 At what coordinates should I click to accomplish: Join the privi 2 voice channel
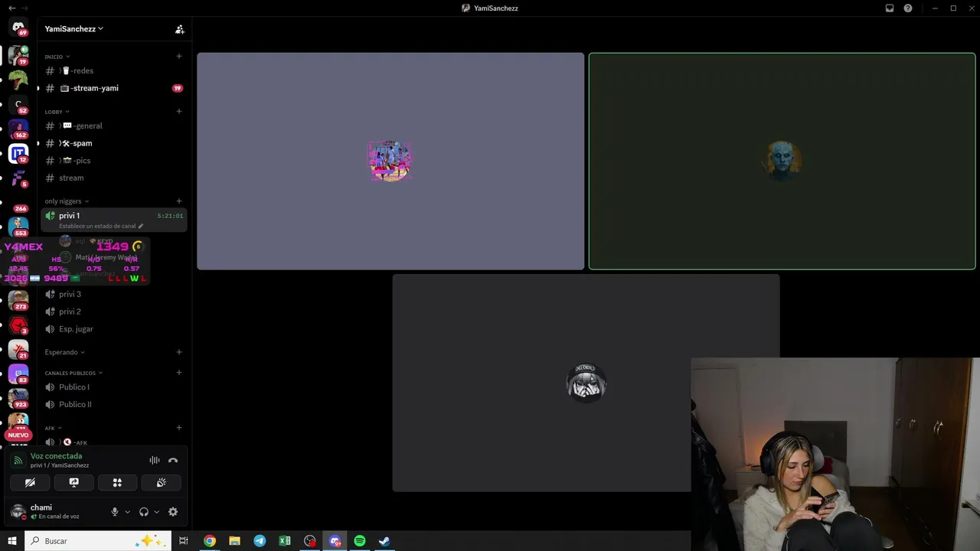pos(113,311)
